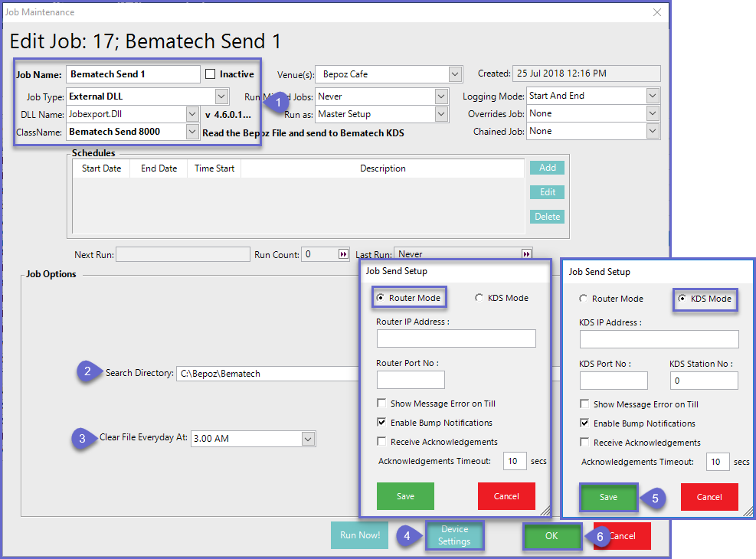Image resolution: width=756 pixels, height=559 pixels.
Task: Click the Router IP Address field
Action: pos(456,338)
